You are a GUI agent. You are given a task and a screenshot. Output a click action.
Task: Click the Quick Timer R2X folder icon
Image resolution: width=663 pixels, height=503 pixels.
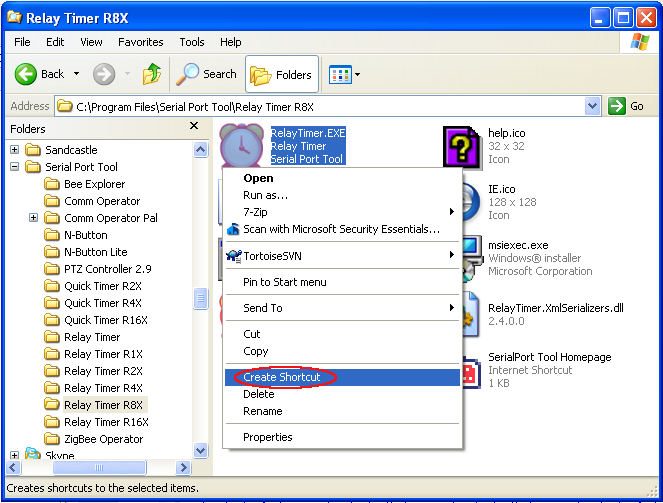52,286
